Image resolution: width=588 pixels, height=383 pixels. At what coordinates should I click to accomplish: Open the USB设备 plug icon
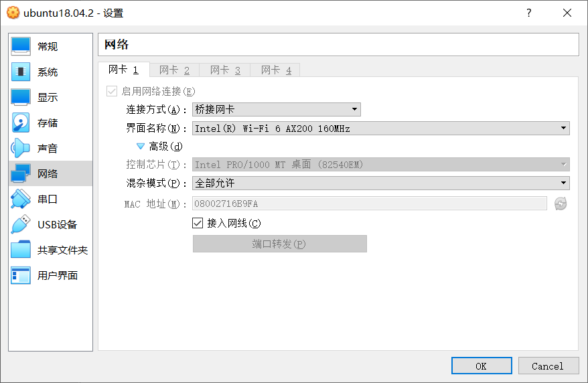click(x=21, y=224)
